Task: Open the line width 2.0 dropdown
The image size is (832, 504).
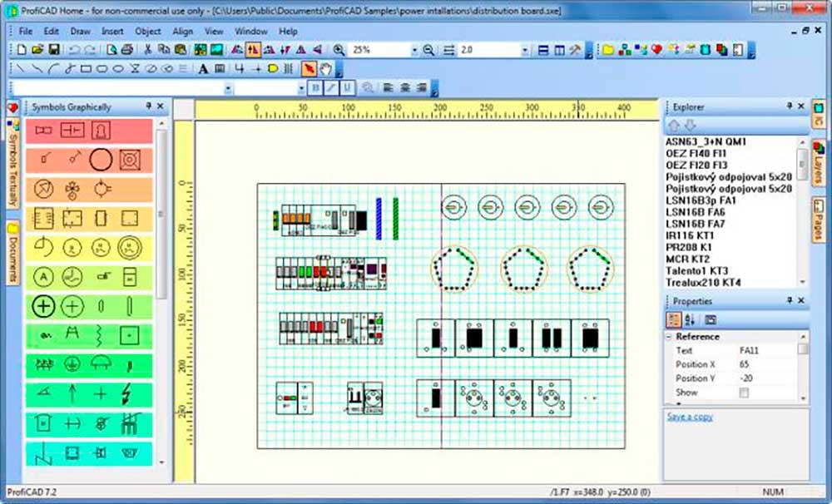Action: point(525,51)
